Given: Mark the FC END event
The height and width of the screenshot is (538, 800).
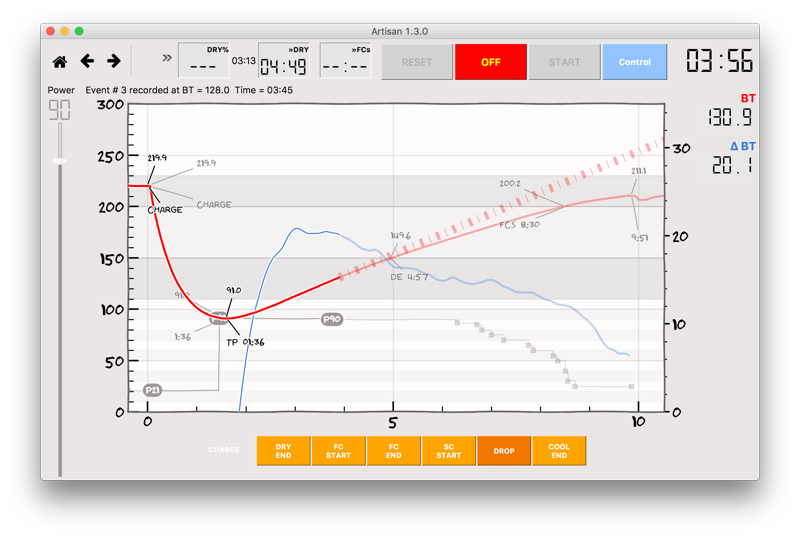Looking at the screenshot, I should point(393,451).
